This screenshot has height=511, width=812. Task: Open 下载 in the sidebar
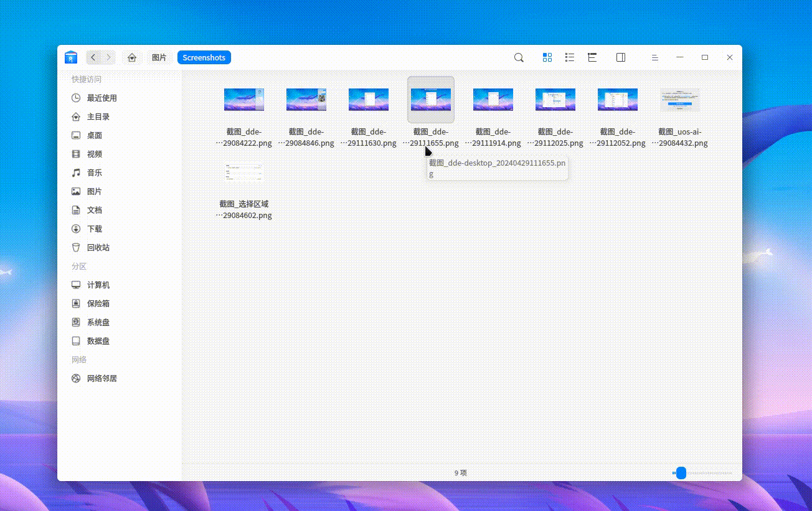(120, 229)
